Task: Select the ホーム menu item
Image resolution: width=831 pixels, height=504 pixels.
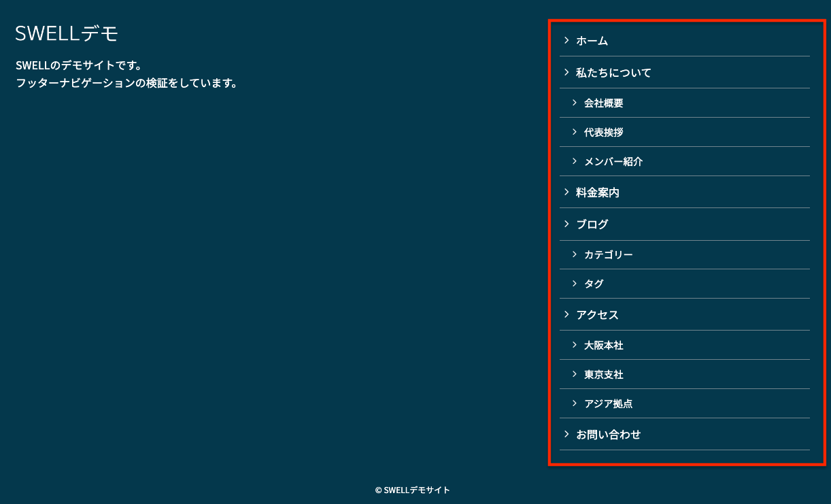Action: [592, 41]
